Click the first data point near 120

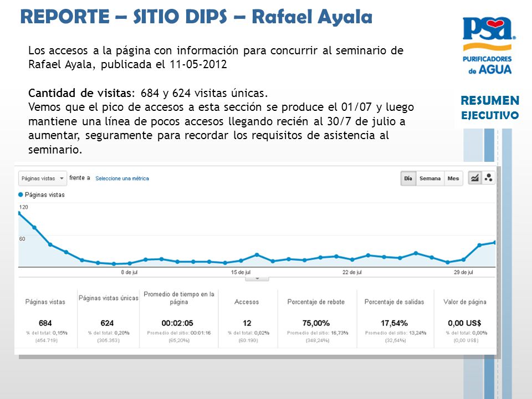tap(19, 213)
